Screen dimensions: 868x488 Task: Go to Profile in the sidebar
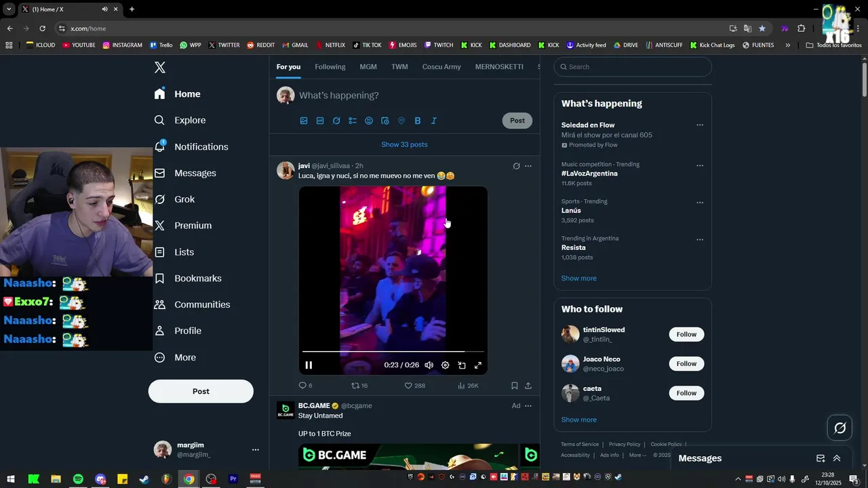click(x=178, y=331)
